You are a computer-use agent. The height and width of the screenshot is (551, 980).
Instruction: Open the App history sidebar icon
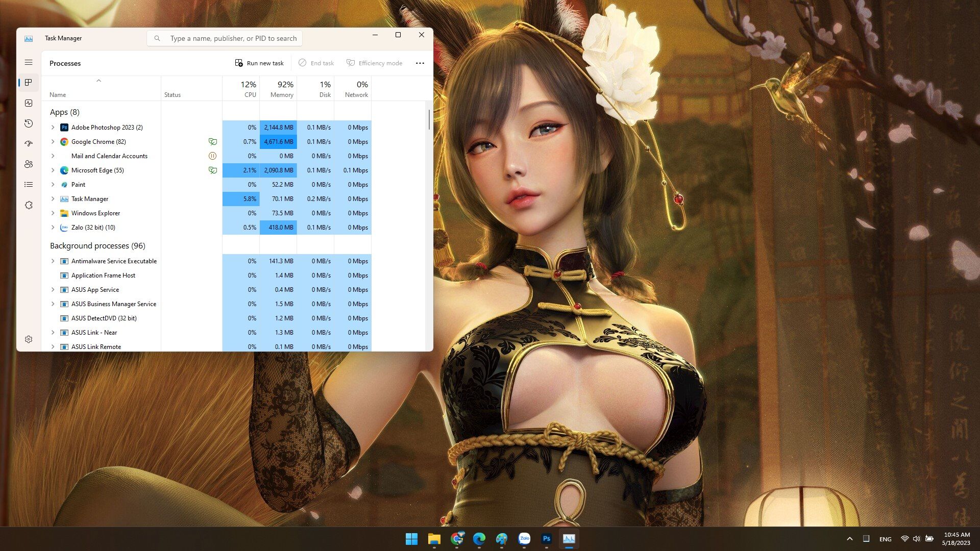point(29,123)
